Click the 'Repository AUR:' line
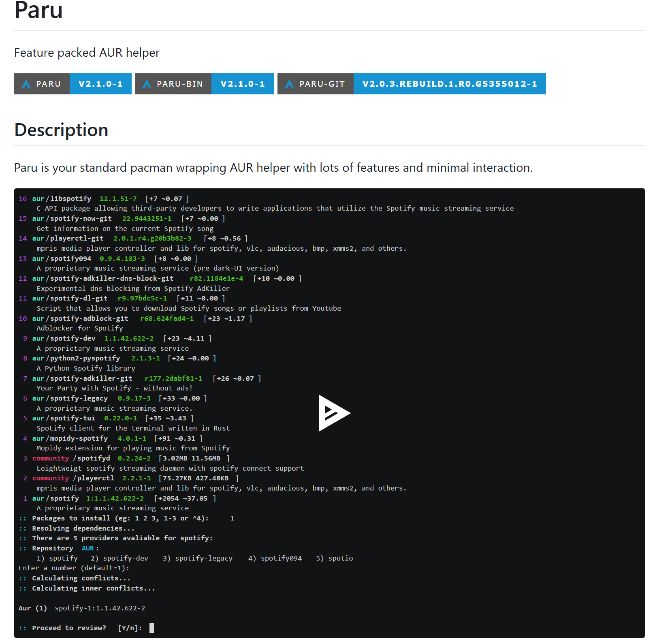Screen dimensions: 655x644 pyautogui.click(x=59, y=548)
